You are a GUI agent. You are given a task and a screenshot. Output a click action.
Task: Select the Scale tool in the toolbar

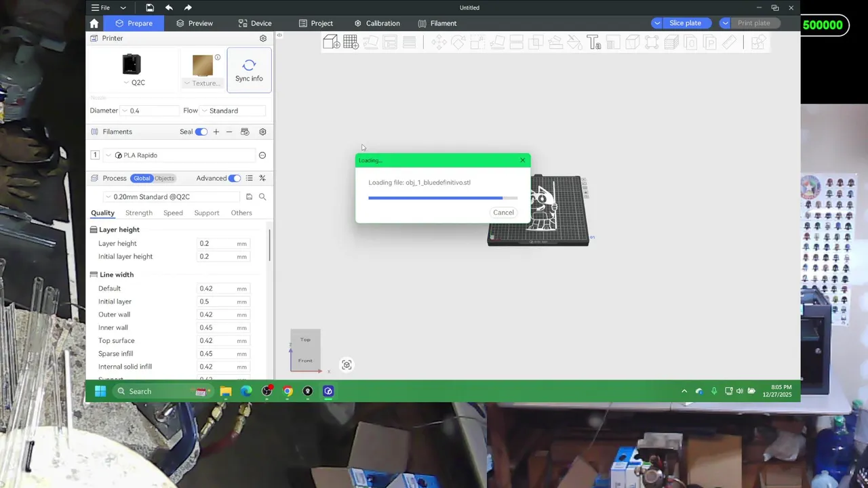pos(477,43)
